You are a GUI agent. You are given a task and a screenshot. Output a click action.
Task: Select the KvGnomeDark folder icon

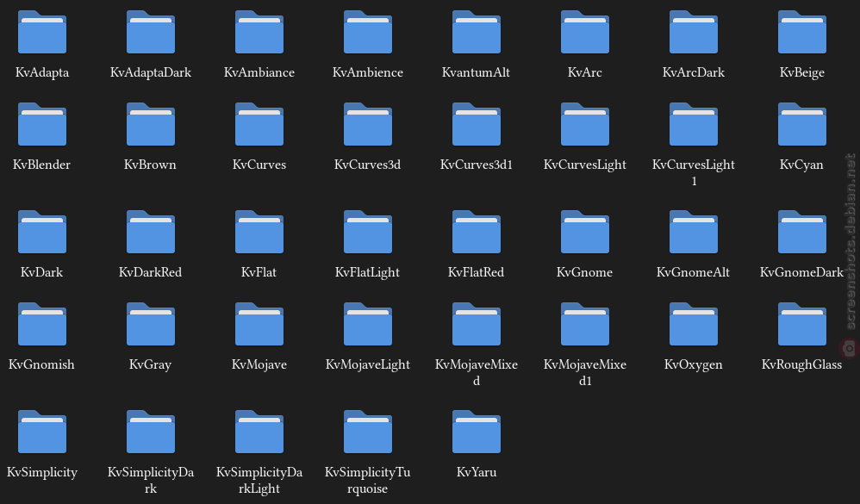coord(802,232)
